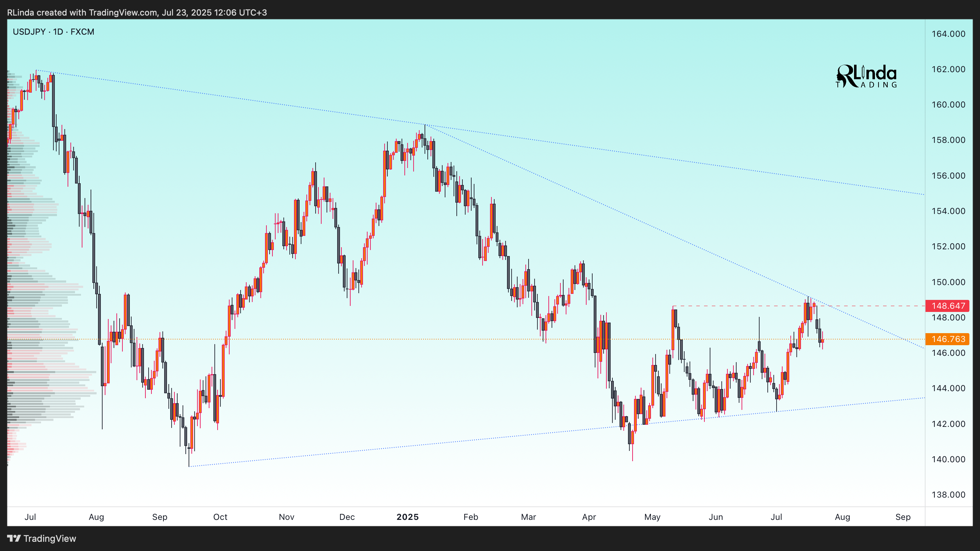Click the Mar label on the time axis

pos(529,517)
